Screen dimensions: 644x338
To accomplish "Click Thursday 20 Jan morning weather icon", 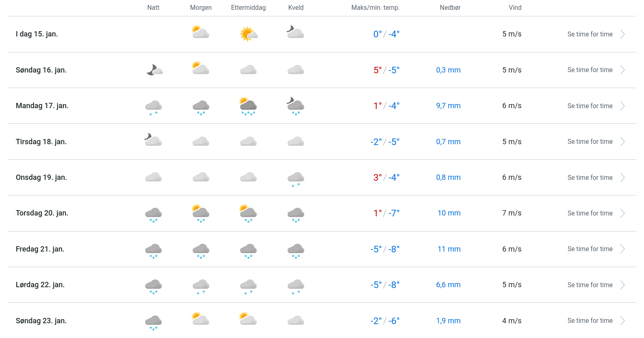I will (200, 213).
